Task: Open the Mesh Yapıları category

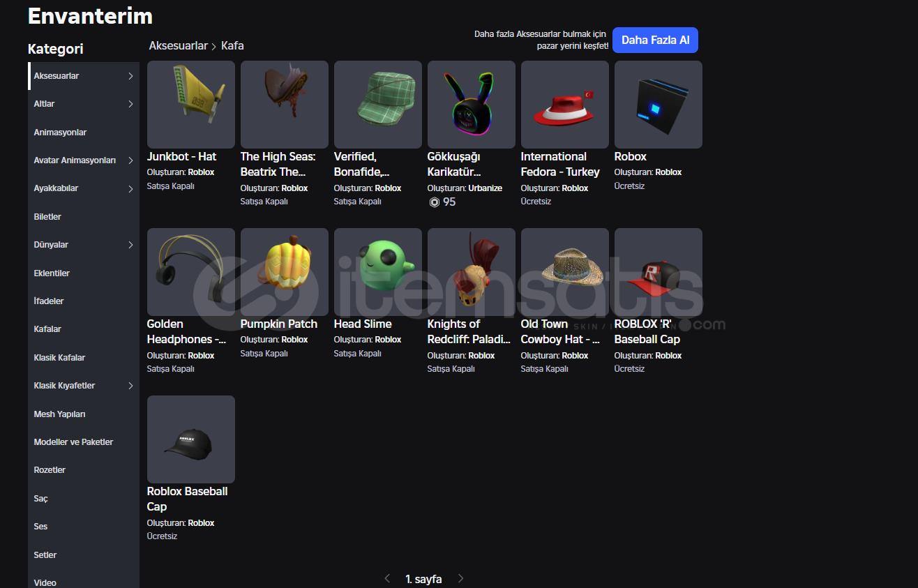Action: click(x=84, y=414)
